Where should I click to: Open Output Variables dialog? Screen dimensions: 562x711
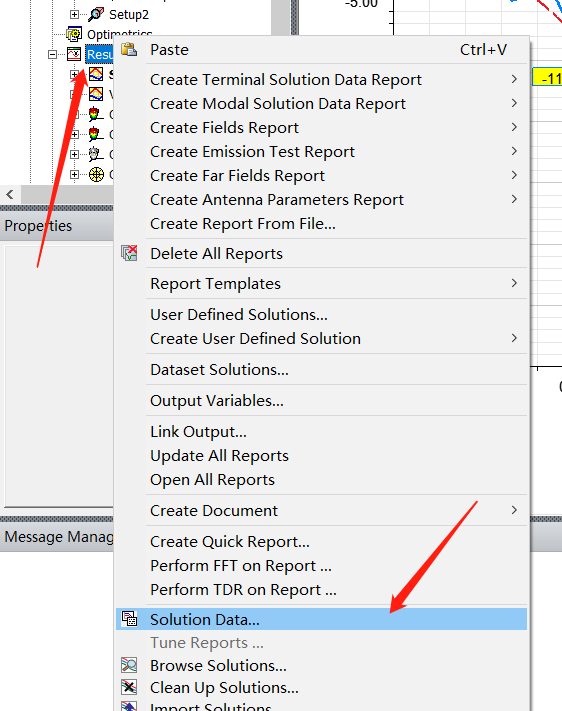point(322,400)
